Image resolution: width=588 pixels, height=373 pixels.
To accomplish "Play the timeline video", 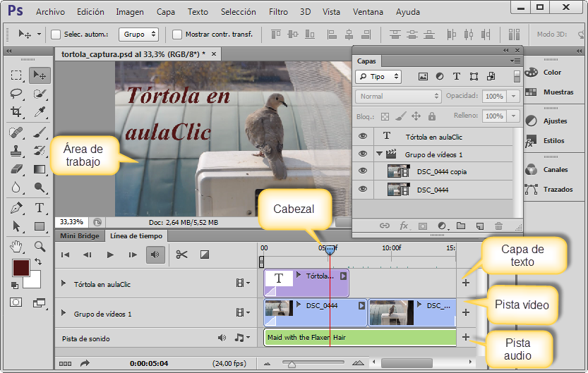I will tap(110, 255).
